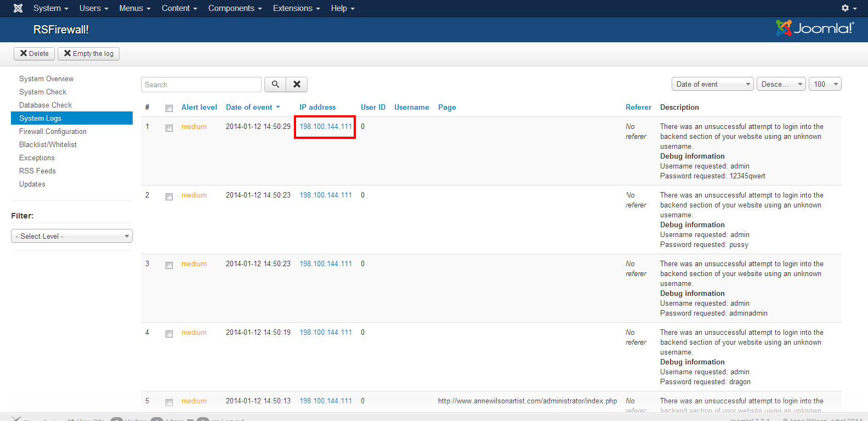Click in the Search input field
Screen dimensions: 868x421
pos(201,85)
